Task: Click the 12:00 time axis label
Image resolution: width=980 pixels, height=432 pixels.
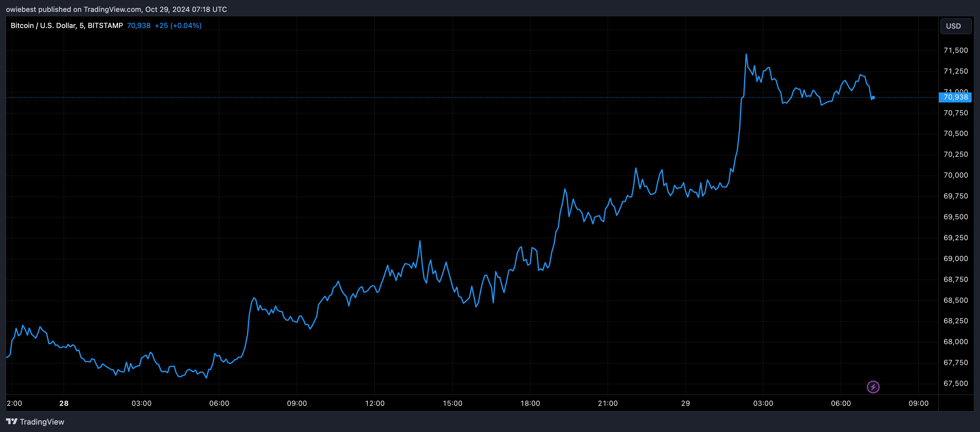Action: click(x=375, y=403)
